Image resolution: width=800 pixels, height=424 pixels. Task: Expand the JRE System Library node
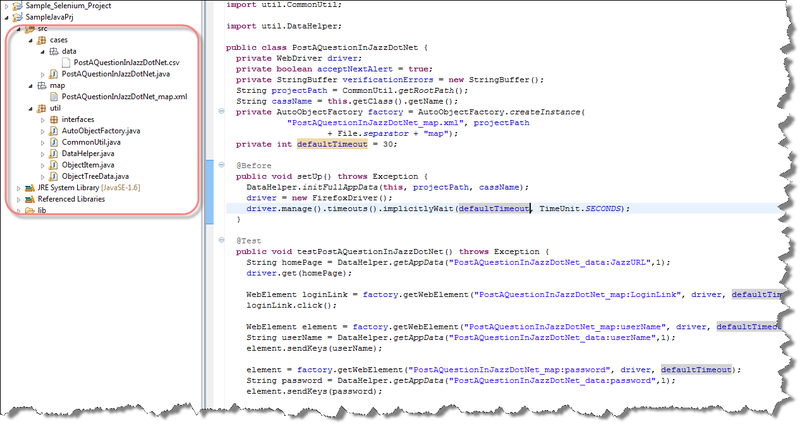[19, 188]
